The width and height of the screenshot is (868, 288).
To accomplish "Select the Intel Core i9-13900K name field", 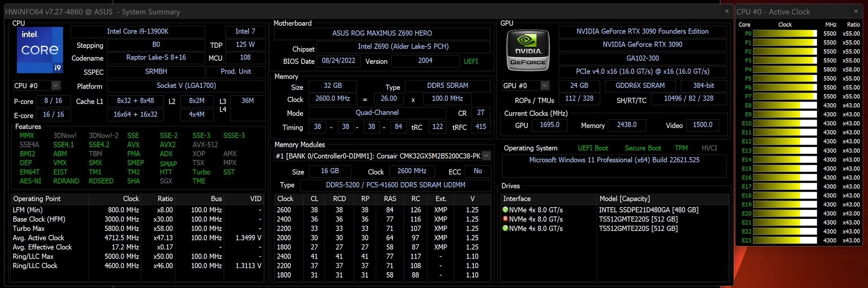I will click(138, 32).
